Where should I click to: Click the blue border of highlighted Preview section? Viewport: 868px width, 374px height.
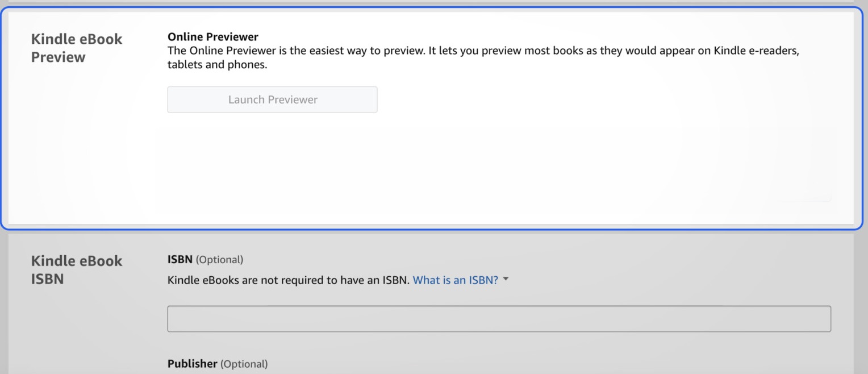(432, 229)
